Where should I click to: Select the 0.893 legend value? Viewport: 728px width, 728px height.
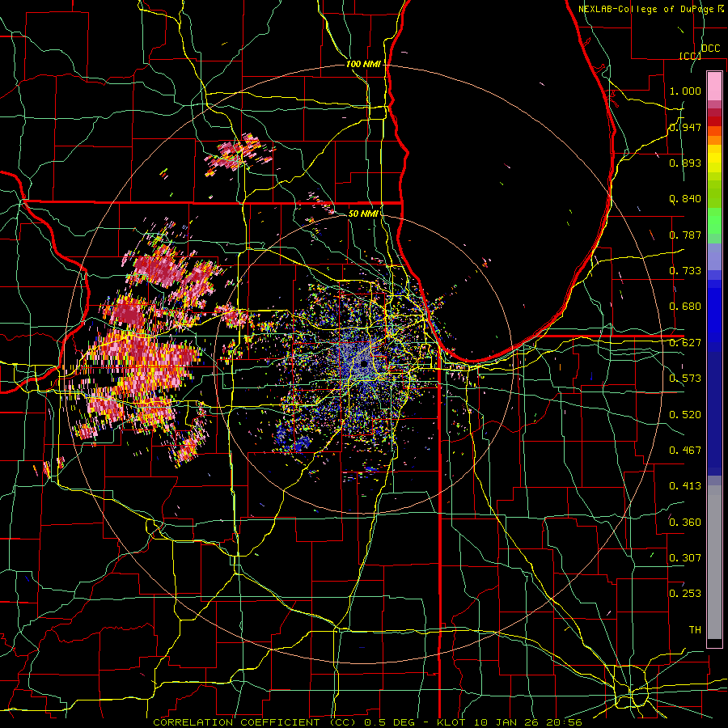pyautogui.click(x=685, y=163)
